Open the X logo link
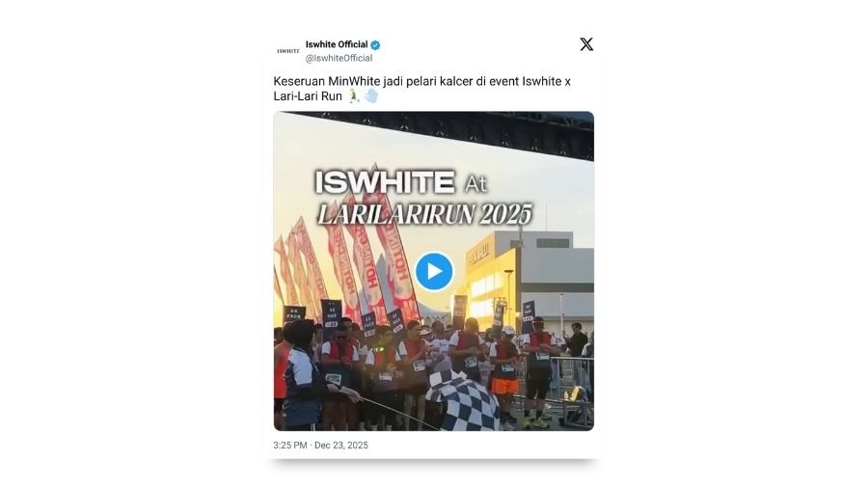Viewport: 868px width, 488px height. [x=586, y=44]
